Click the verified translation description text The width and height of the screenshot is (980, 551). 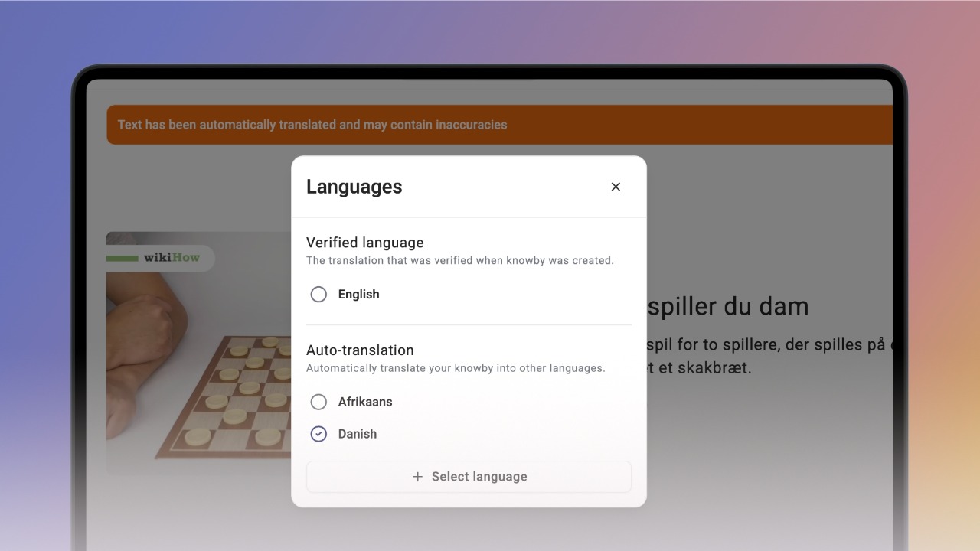460,260
